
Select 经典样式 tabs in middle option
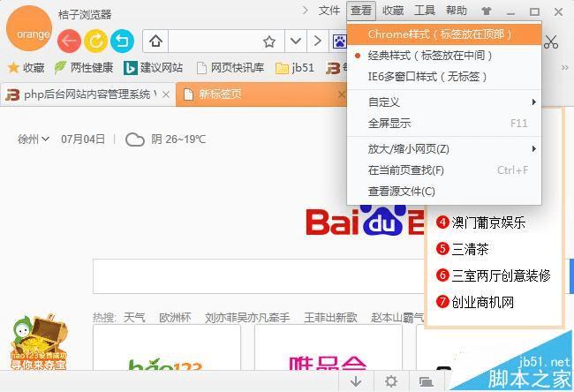(444, 56)
